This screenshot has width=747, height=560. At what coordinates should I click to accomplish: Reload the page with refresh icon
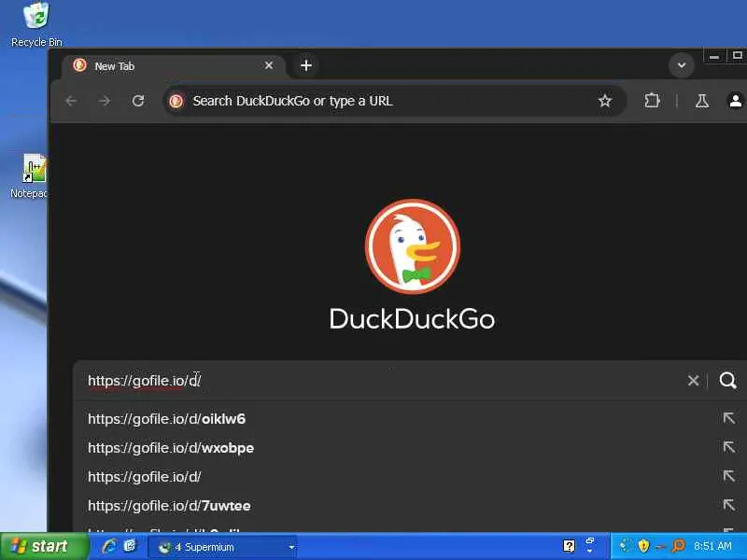[x=138, y=101]
